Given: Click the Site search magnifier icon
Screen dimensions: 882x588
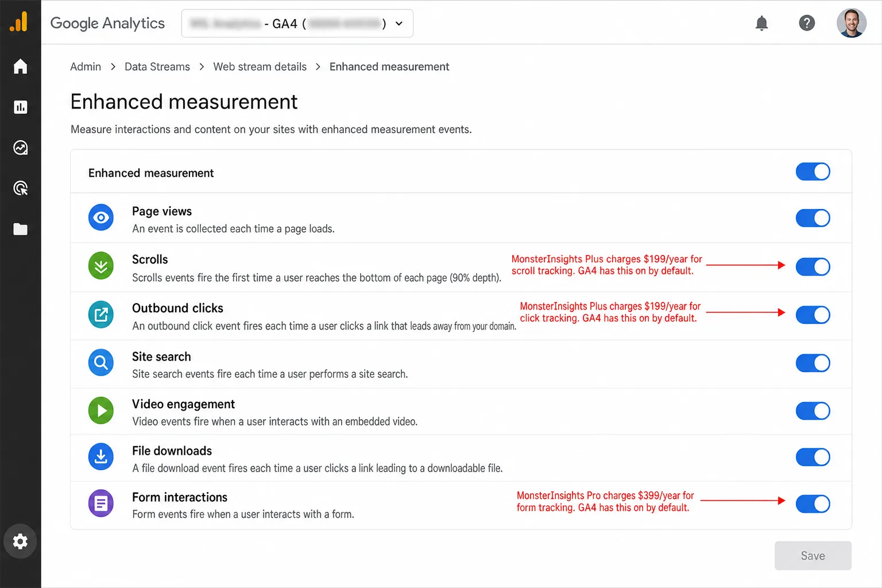Looking at the screenshot, I should 101,363.
